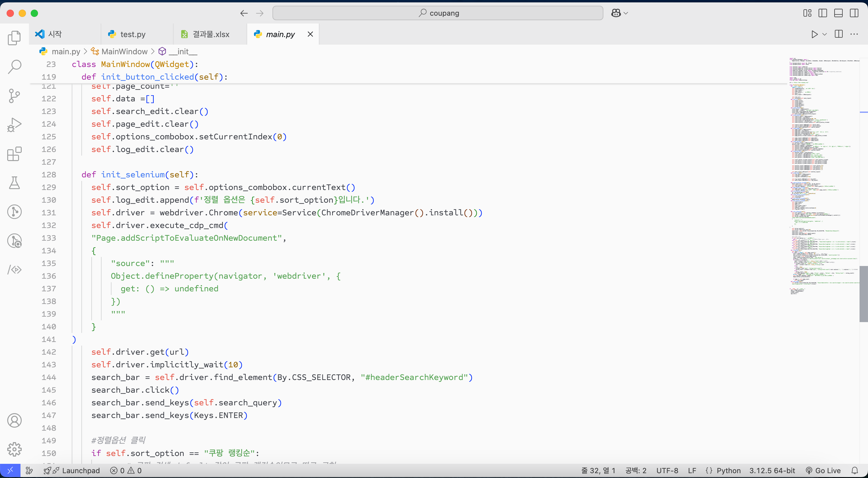Toggle the secondary side bar layout button
Screen dimensions: 868x478
(x=854, y=13)
